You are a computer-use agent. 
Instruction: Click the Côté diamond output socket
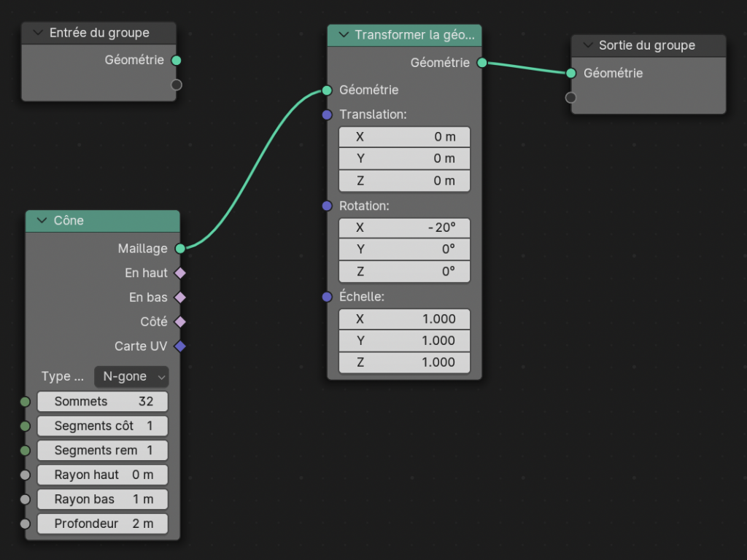(180, 322)
